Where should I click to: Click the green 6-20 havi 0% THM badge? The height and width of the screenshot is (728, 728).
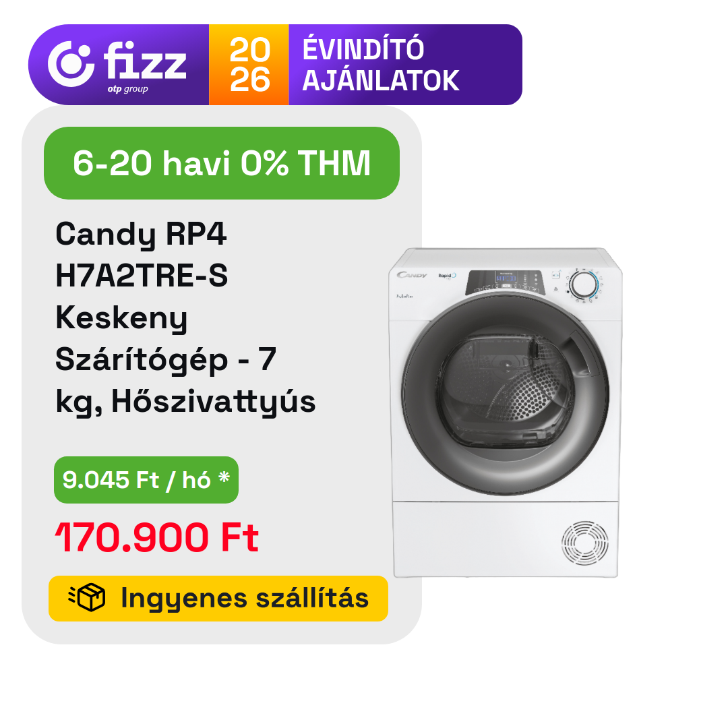pos(222,163)
